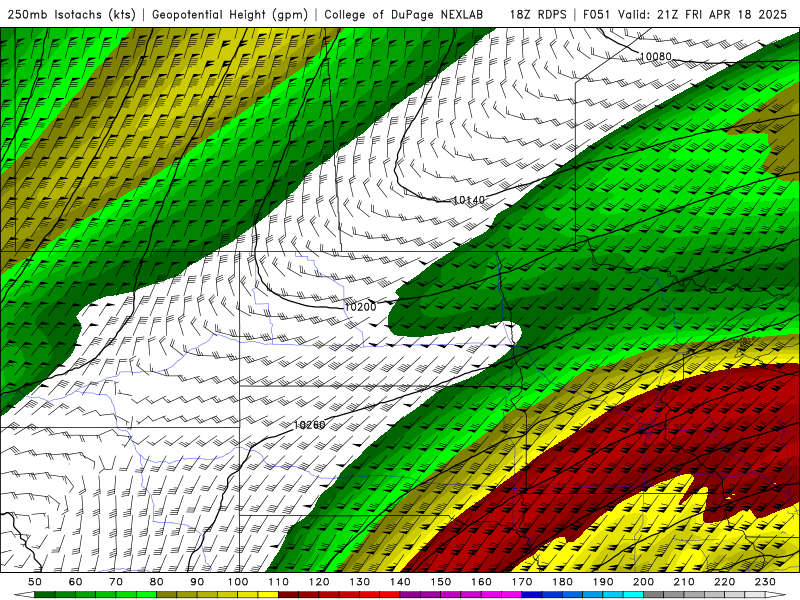800x600 pixels.
Task: Click the 160 label on the legend
Action: coord(482,582)
